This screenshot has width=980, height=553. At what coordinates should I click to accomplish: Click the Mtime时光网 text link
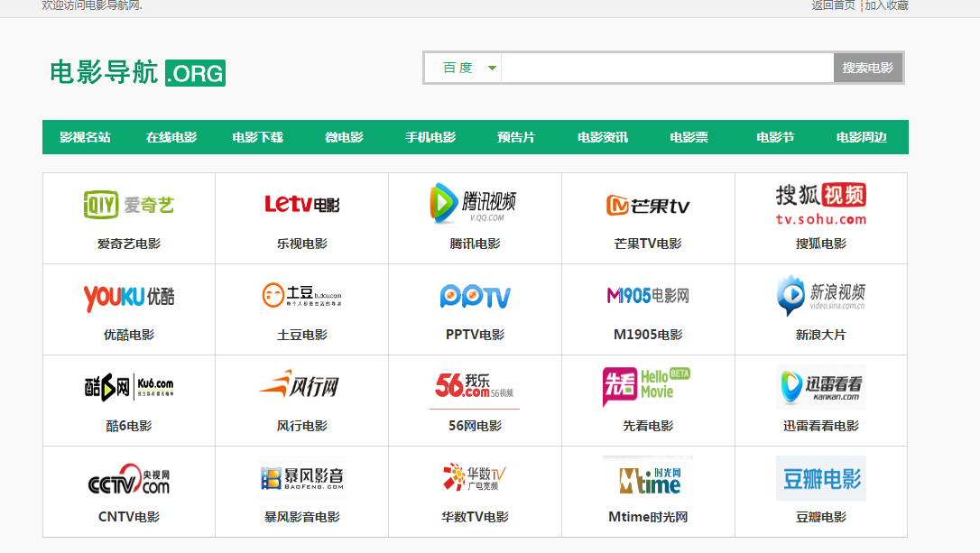coord(648,518)
